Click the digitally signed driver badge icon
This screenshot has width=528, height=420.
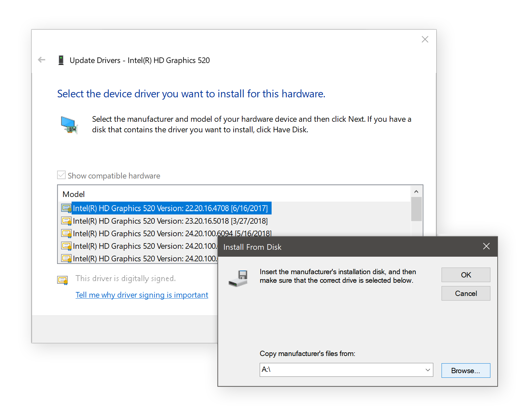63,280
